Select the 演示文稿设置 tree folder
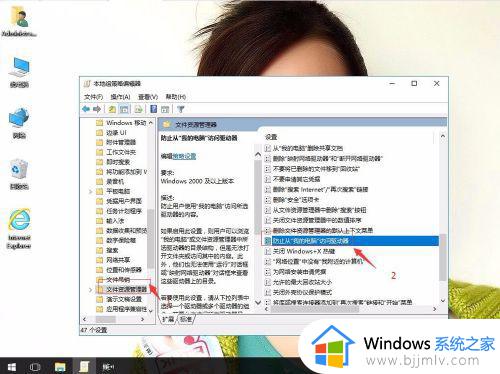The height and width of the screenshot is (374, 500). click(x=124, y=299)
